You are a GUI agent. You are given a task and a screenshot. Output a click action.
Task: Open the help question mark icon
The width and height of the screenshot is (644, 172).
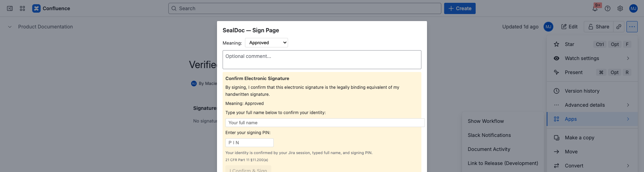point(608,8)
